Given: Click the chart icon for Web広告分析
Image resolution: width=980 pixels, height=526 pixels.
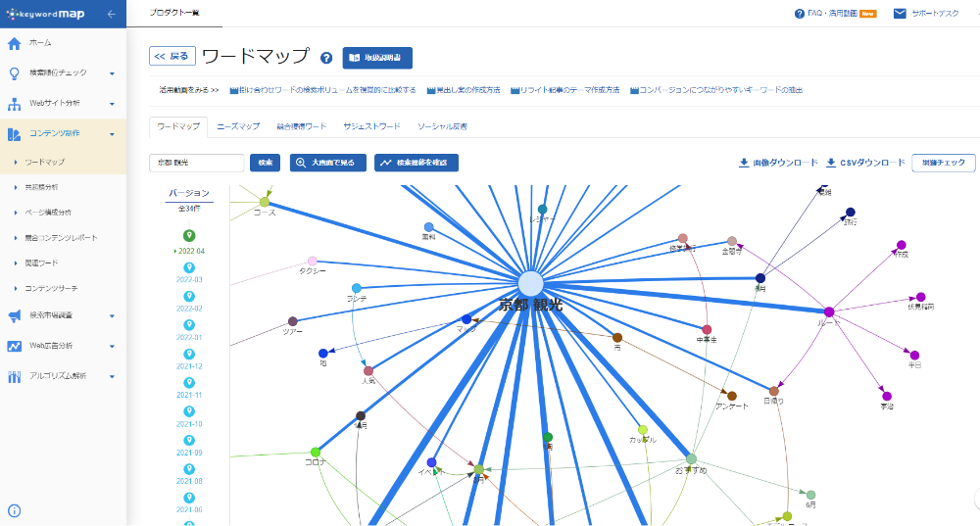Looking at the screenshot, I should (x=15, y=346).
